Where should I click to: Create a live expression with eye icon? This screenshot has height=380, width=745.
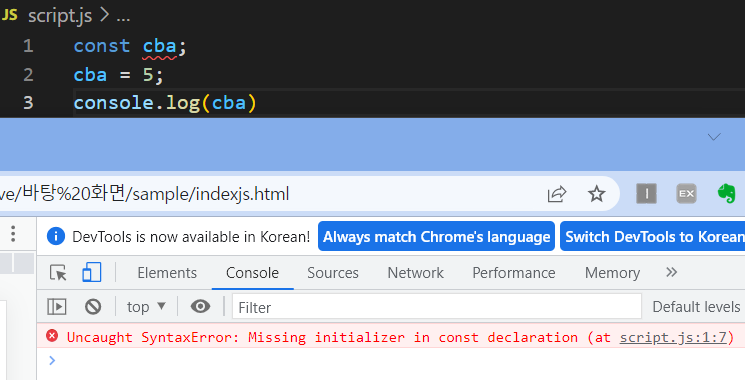201,306
